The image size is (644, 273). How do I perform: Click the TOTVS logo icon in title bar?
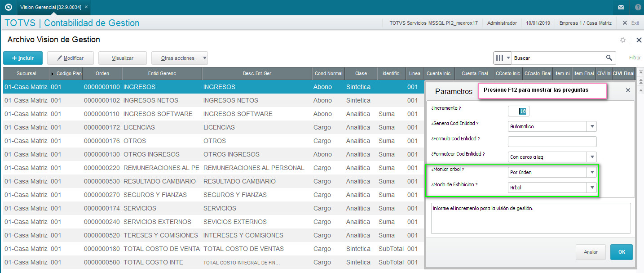[8, 7]
